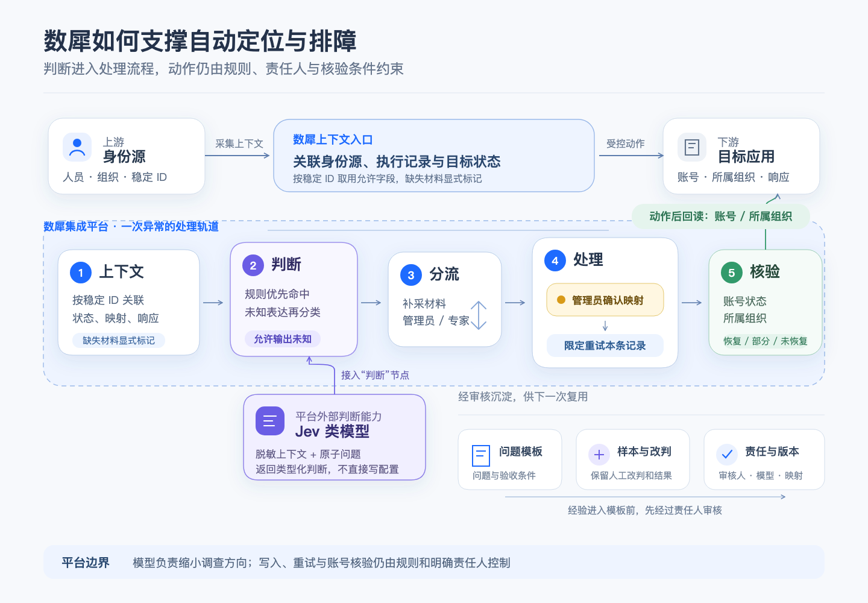This screenshot has width=868, height=603.
Task: Select the 管理员确认映射 pill
Action: pyautogui.click(x=605, y=300)
